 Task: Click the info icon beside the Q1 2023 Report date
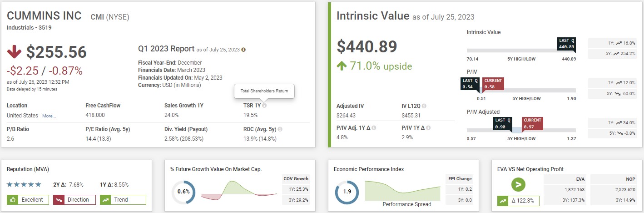[x=243, y=49]
